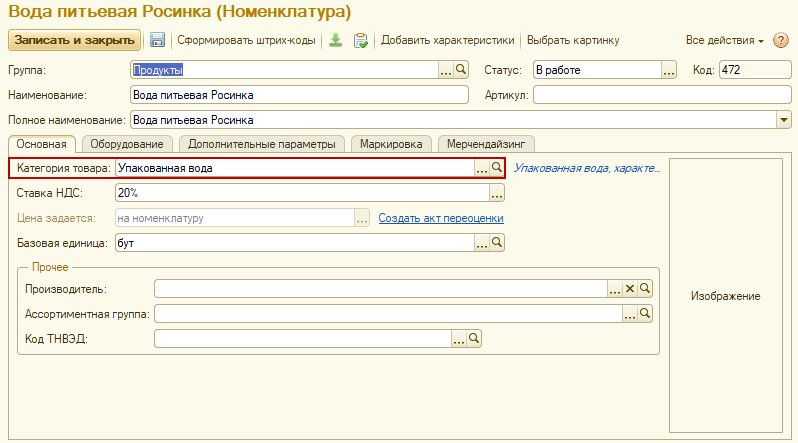Click the Полное наименование text field
798x443 pixels.
point(453,120)
